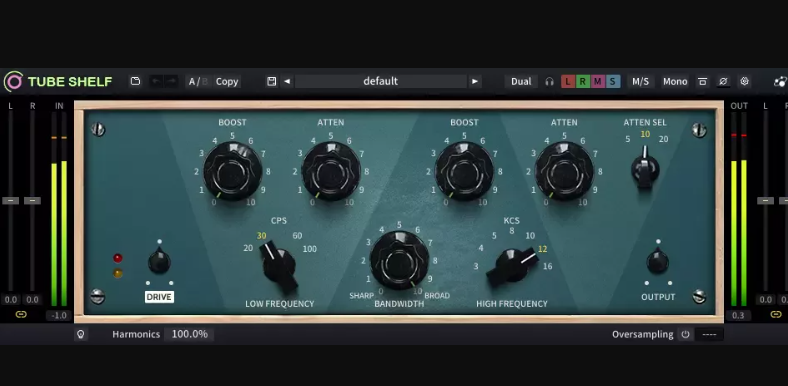Click the IN level meter
This screenshot has height=386, width=788.
[x=59, y=209]
